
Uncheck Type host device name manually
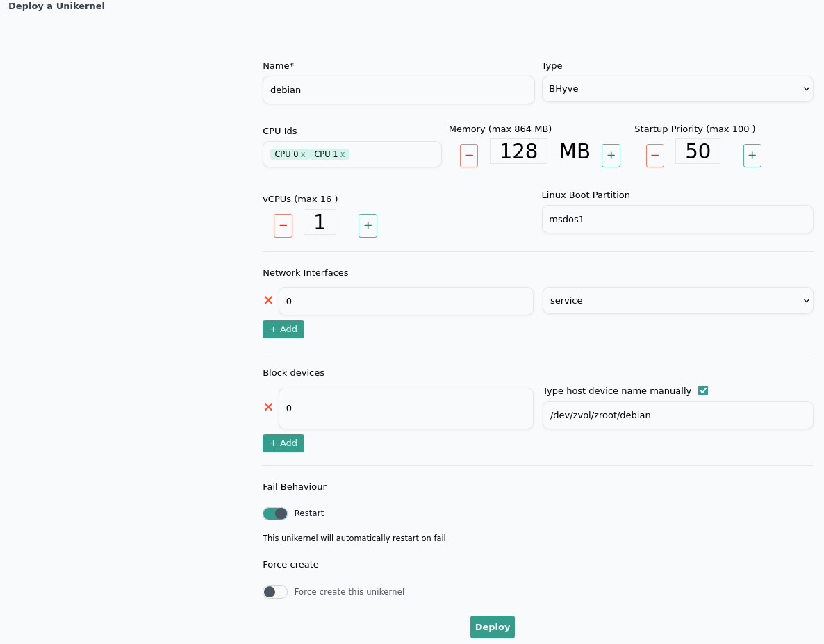tap(703, 390)
